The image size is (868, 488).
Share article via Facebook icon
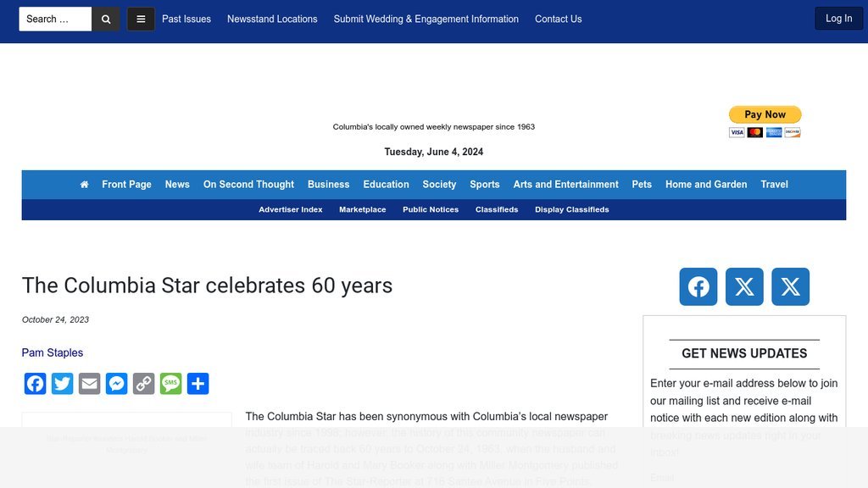click(x=36, y=384)
